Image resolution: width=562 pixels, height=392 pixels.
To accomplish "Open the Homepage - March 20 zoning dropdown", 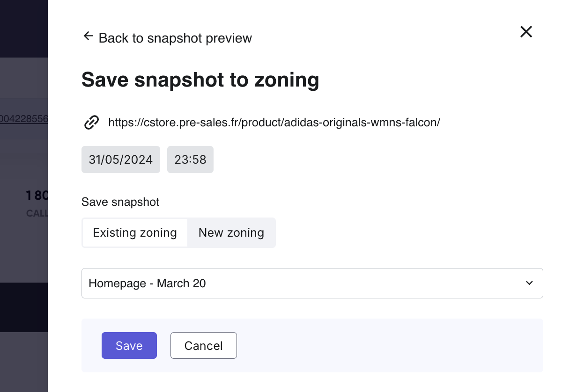I will [312, 283].
